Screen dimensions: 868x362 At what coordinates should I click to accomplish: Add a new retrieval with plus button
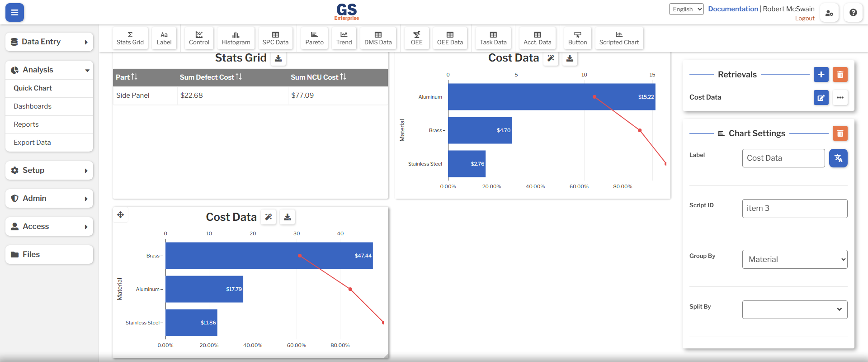[x=821, y=75]
